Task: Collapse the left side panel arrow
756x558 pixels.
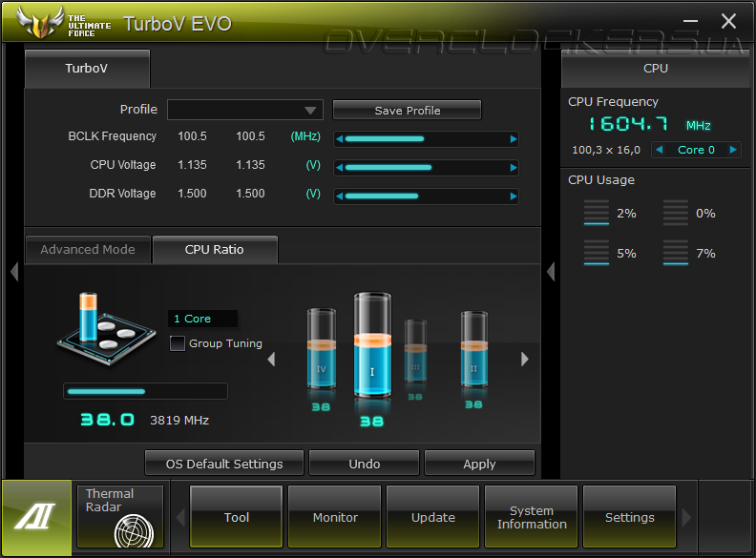Action: [14, 272]
